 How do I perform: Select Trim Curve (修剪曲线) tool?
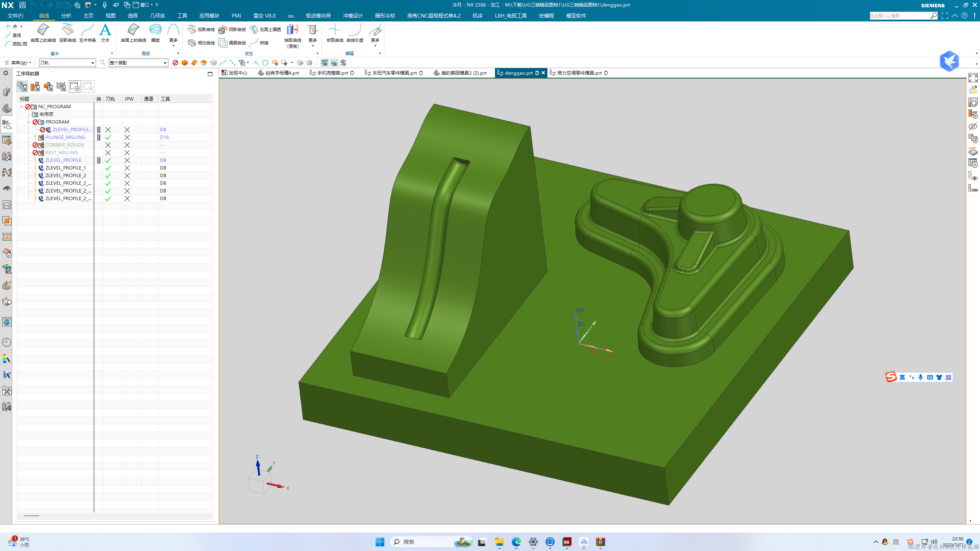coord(335,33)
